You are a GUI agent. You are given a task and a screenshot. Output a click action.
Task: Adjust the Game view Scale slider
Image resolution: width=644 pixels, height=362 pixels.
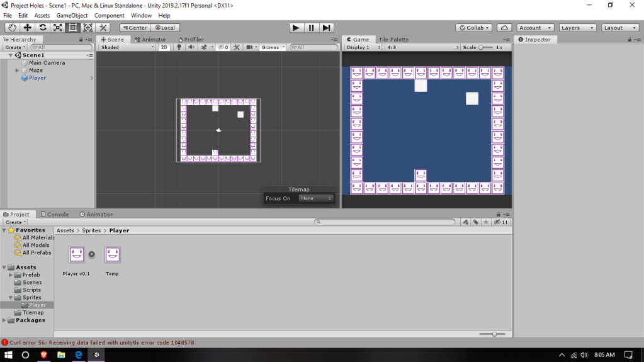click(482, 47)
